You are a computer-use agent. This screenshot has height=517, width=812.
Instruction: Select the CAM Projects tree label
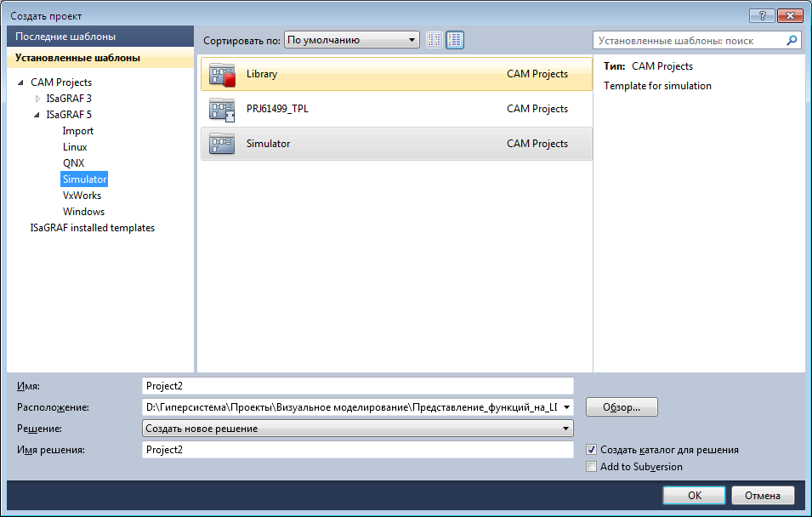61,82
